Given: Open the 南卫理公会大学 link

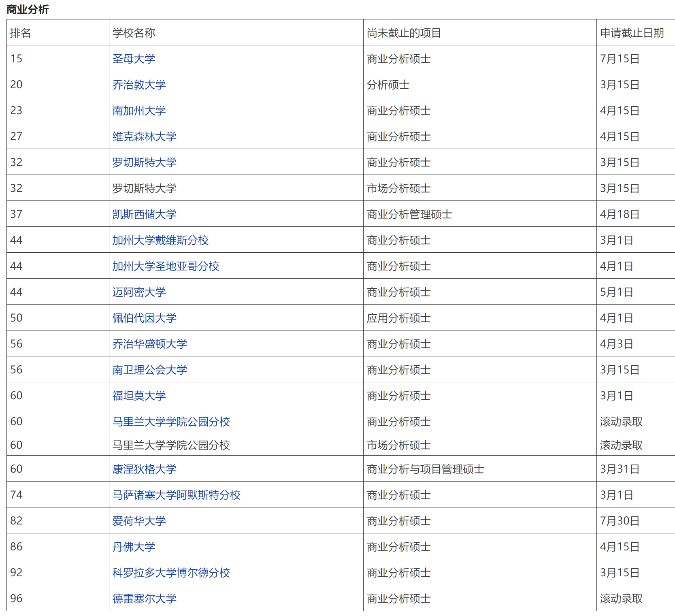Looking at the screenshot, I should (x=149, y=370).
